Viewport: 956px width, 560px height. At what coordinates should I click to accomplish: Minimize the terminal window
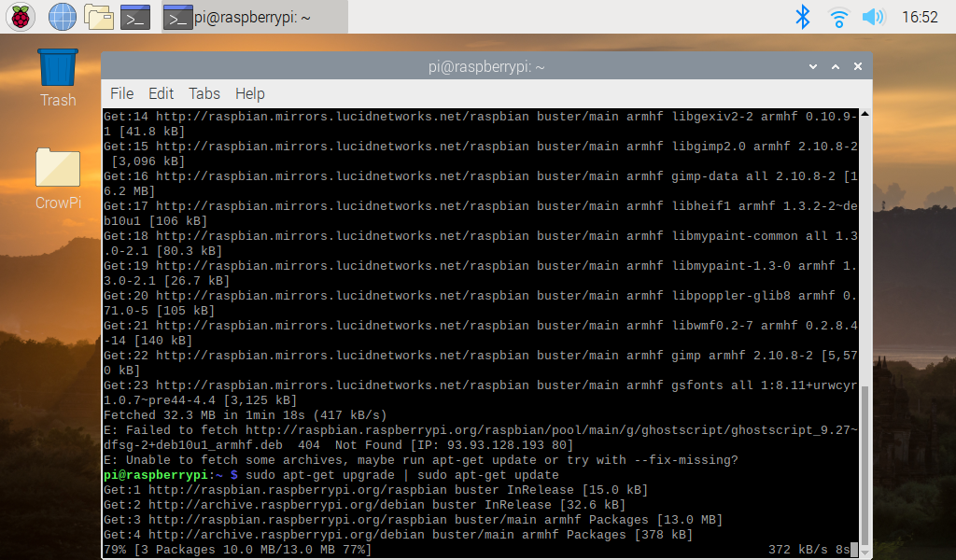(813, 67)
